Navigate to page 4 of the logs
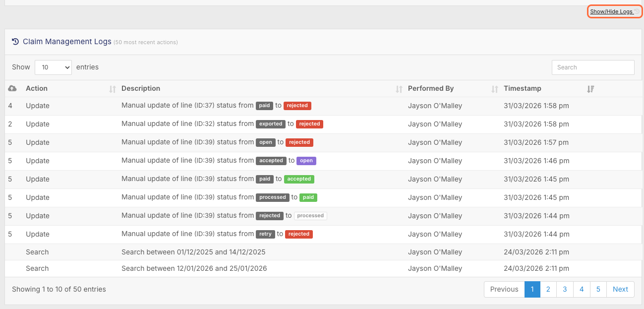The image size is (644, 309). coord(582,289)
